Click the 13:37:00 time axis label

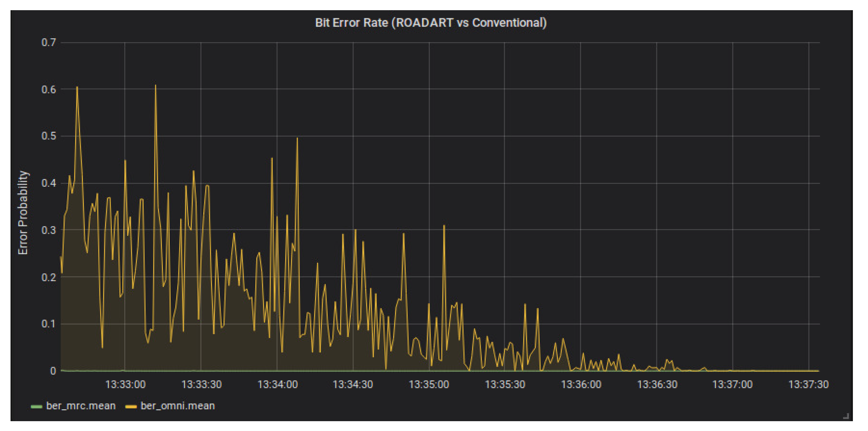pos(732,384)
